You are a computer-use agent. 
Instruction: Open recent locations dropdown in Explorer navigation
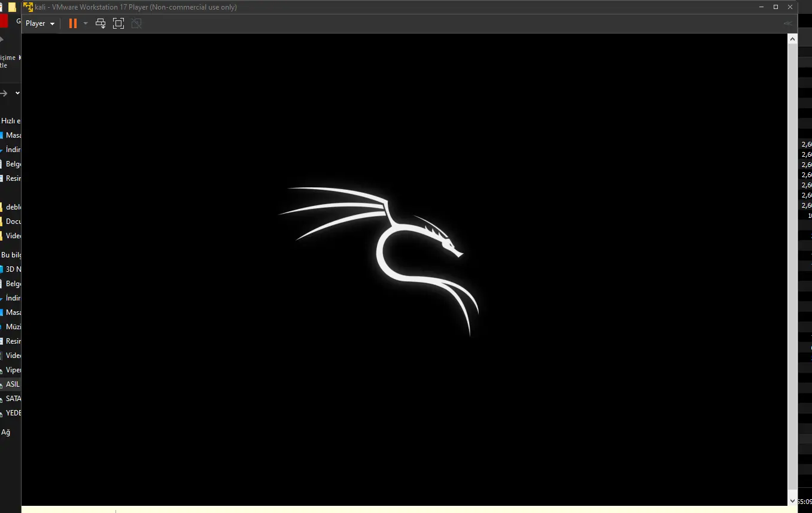17,93
